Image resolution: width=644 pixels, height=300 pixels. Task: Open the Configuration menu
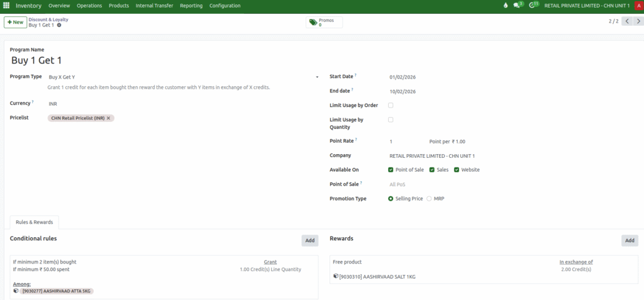(x=225, y=6)
